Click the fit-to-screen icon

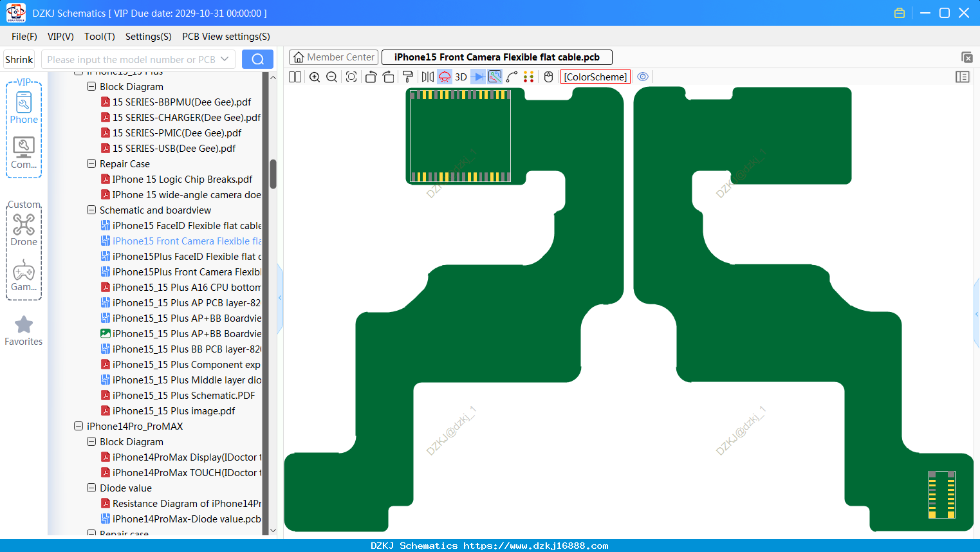click(351, 77)
